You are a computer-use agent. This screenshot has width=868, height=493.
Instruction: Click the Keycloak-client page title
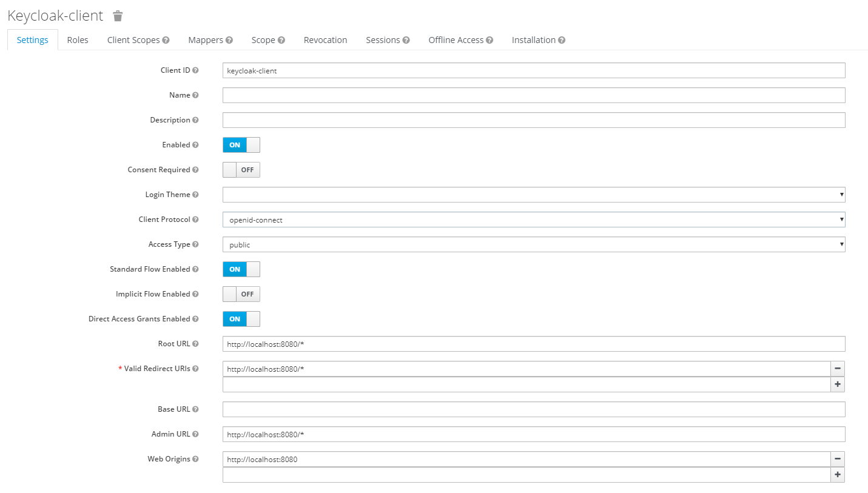pyautogui.click(x=55, y=16)
